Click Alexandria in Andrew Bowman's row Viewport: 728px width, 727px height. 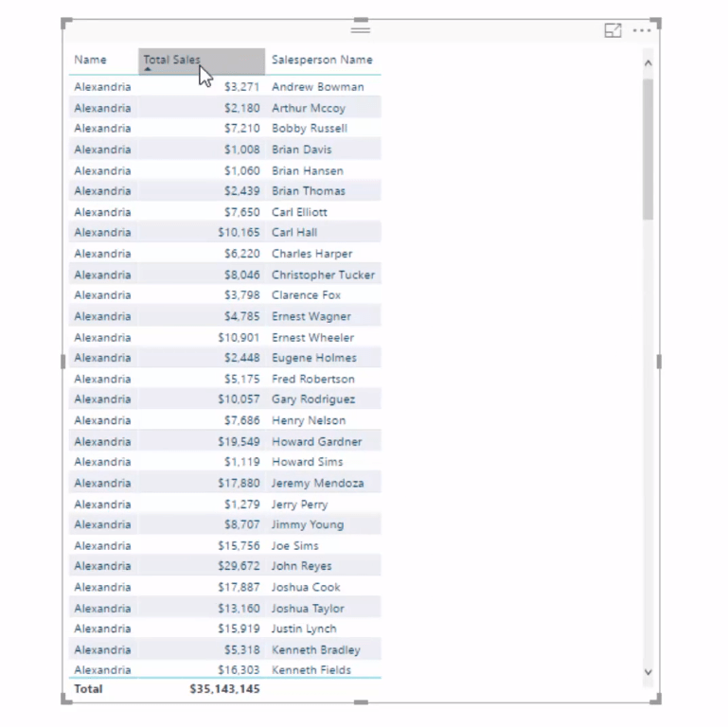tap(102, 87)
